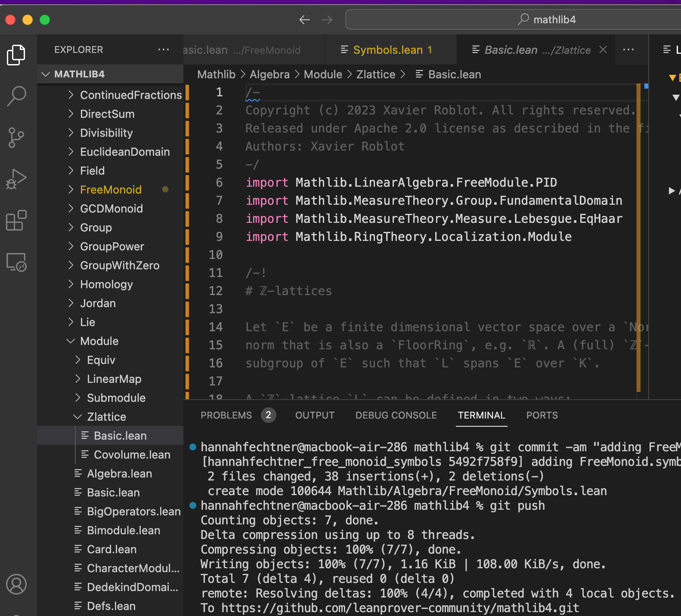Open the Problems panel tab
Screen dimensions: 681x616
tap(226, 415)
